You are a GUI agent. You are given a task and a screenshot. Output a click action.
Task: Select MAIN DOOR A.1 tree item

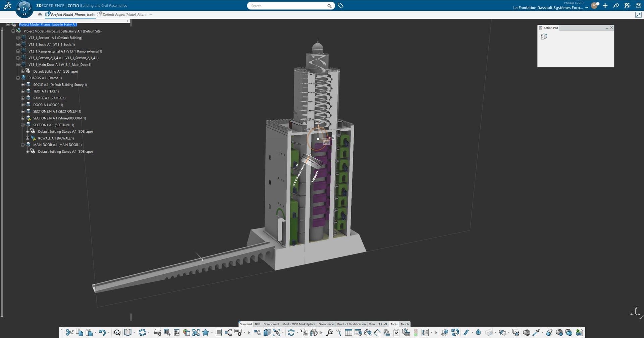[57, 145]
